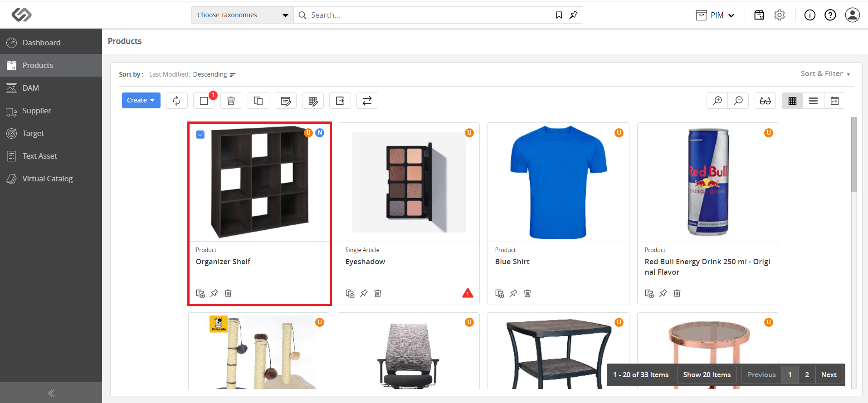The height and width of the screenshot is (403, 868).
Task: Click the toolbar trash delete icon
Action: (x=231, y=101)
